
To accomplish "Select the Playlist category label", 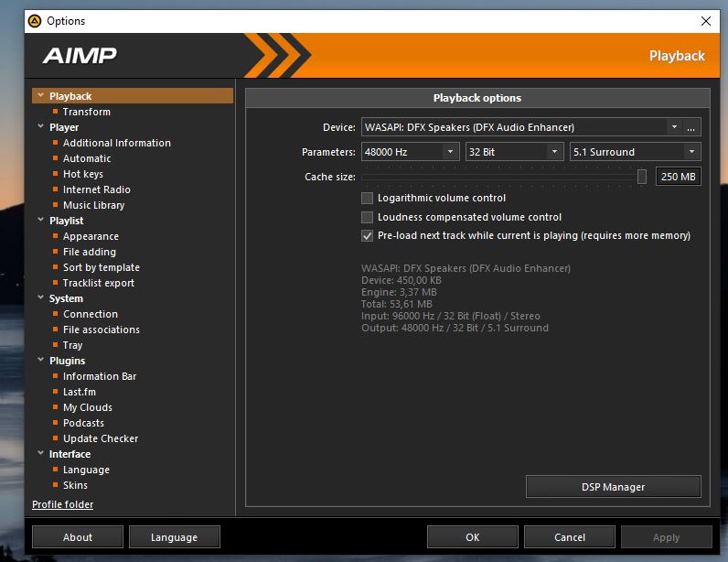I will (x=67, y=221).
